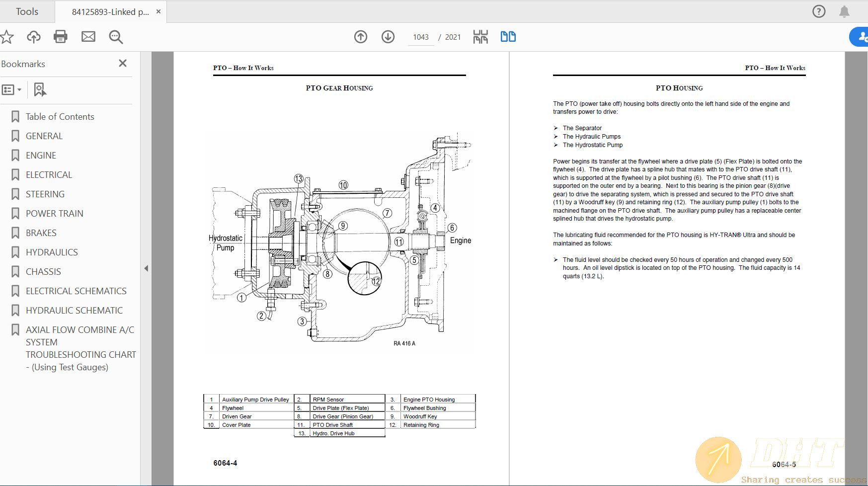Open the ELECTRICAL SCHEMATICS section
Viewport: 868px width, 486px height.
[76, 291]
